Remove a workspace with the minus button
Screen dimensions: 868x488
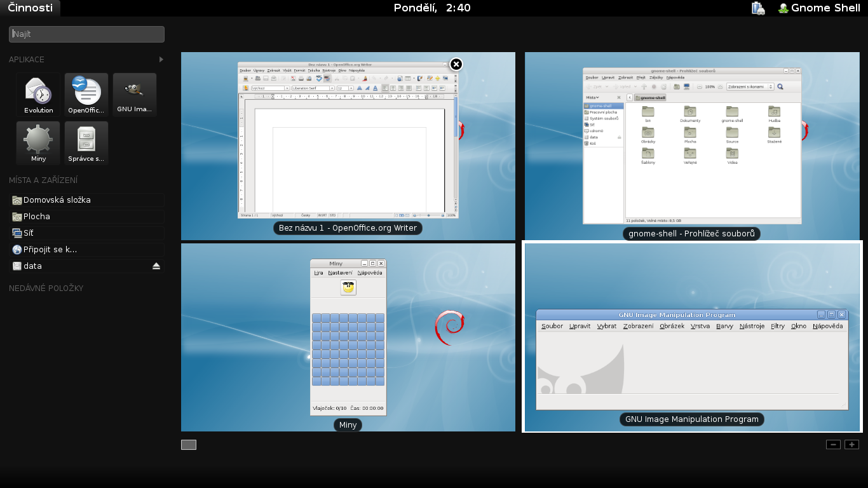[834, 445]
